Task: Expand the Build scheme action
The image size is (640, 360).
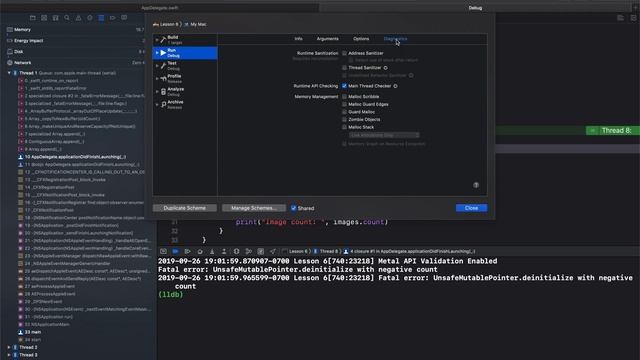Action: pyautogui.click(x=157, y=40)
